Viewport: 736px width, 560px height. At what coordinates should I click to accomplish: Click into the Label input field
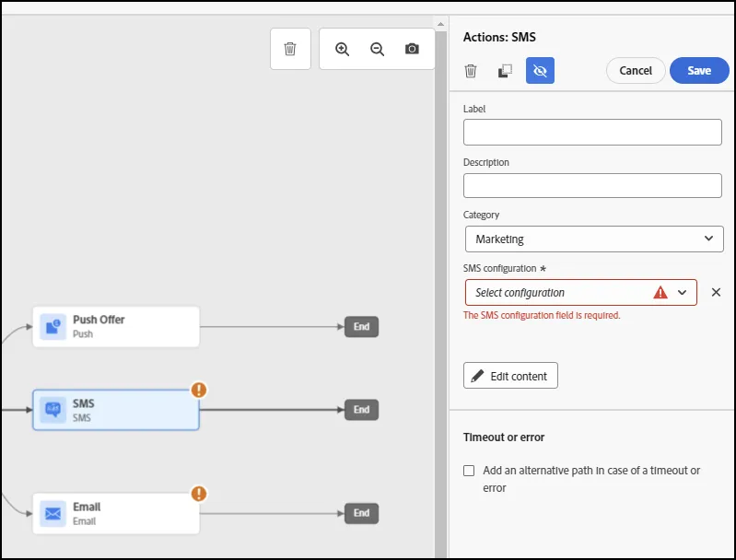point(592,132)
